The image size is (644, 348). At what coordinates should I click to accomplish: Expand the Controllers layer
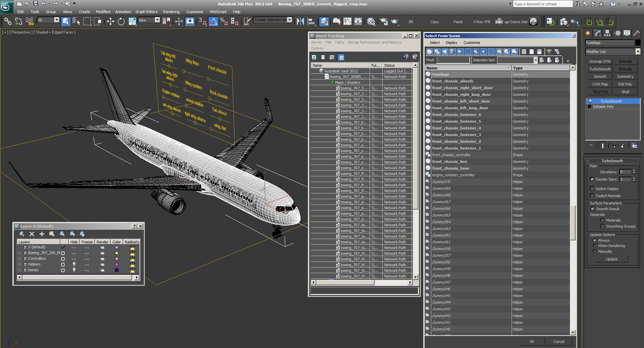click(x=19, y=258)
